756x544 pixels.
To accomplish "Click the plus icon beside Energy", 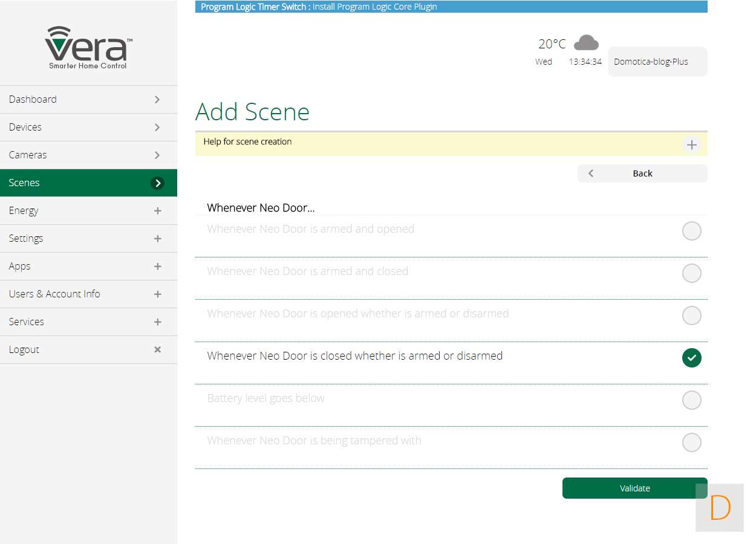I will 157,211.
